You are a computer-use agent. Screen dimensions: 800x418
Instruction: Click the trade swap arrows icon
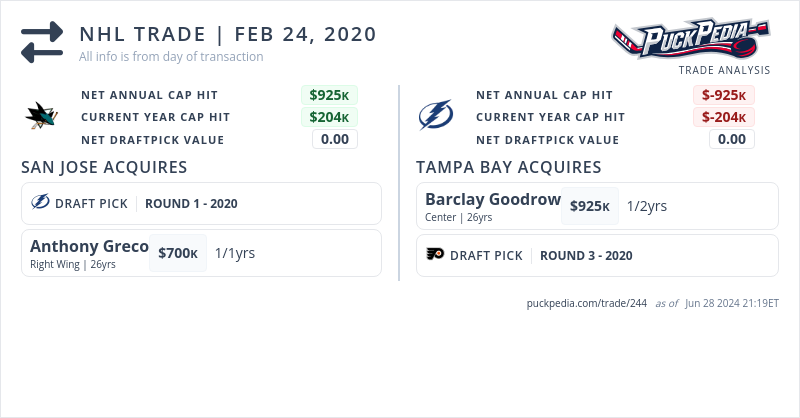pyautogui.click(x=42, y=42)
